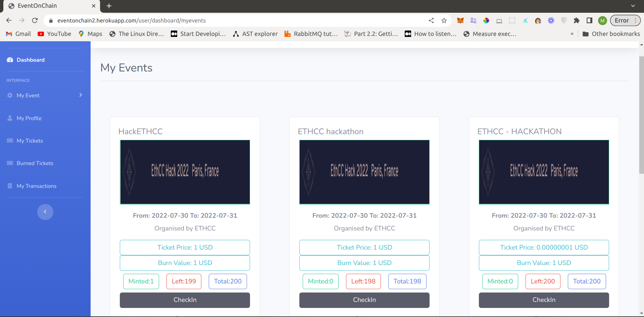The width and height of the screenshot is (644, 317).
Task: Click the My Tickets ticket icon
Action: pyautogui.click(x=10, y=141)
